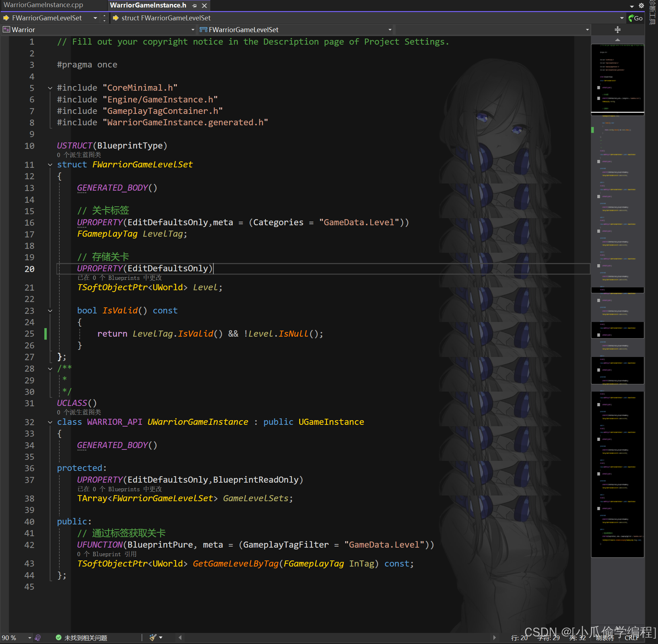Click GetGameLevelByTag function name on line 43
Viewport: 658px width, 644px height.
[x=236, y=564]
